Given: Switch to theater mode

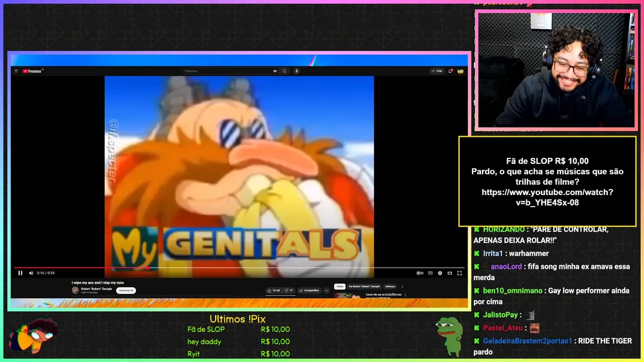Looking at the screenshot, I should point(450,273).
